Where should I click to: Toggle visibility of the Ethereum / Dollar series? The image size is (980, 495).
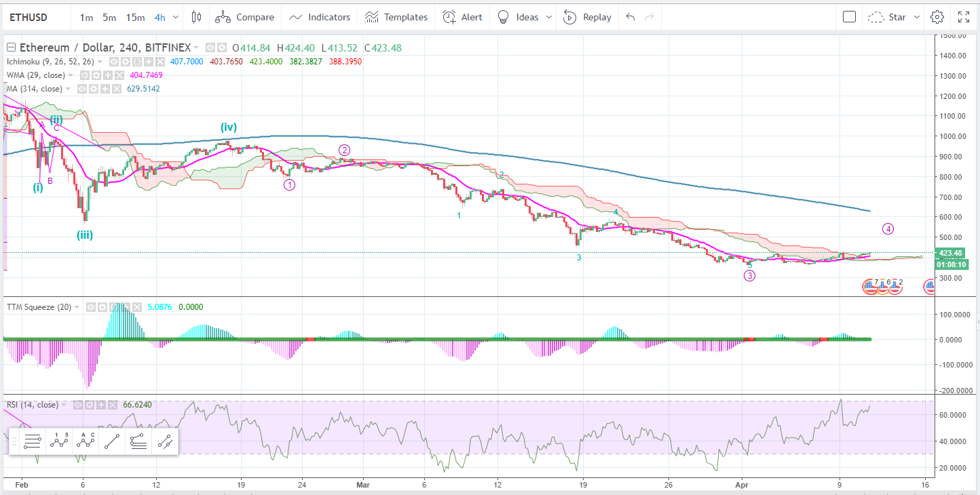coord(210,48)
